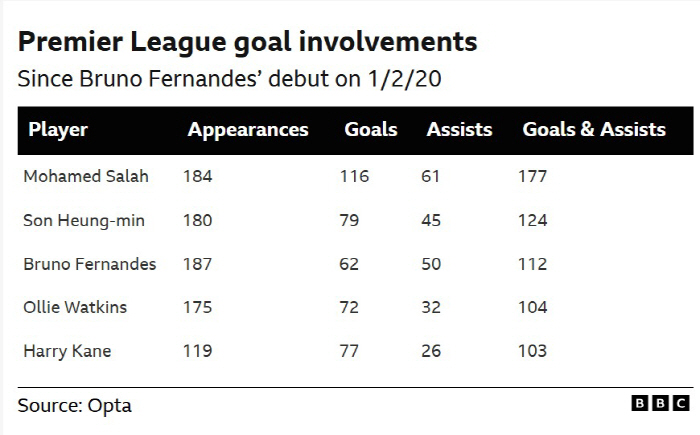700x435 pixels.
Task: Click Ollie Watkins' 32 assists value
Action: pos(431,307)
